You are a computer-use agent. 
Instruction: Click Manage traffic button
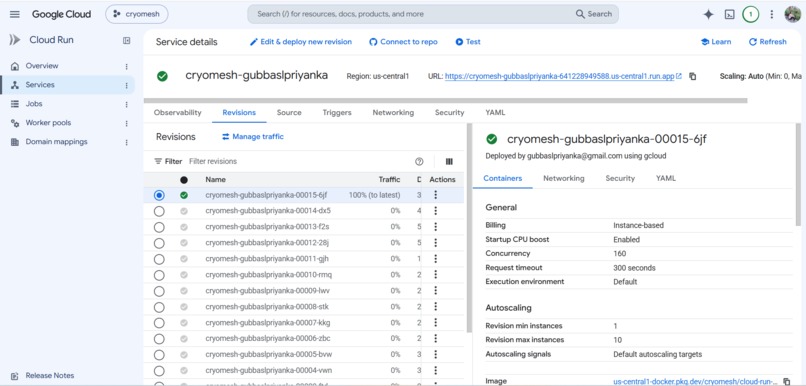tap(252, 137)
